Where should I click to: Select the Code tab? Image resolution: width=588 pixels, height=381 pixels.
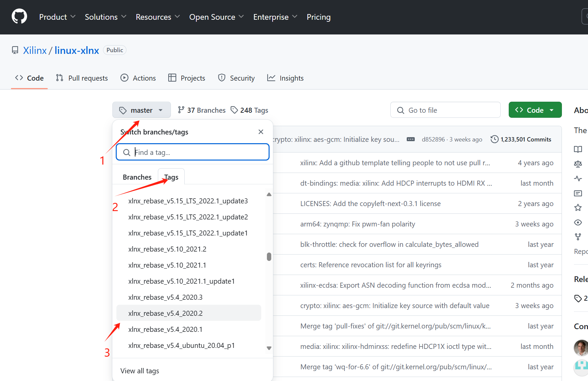pos(29,78)
